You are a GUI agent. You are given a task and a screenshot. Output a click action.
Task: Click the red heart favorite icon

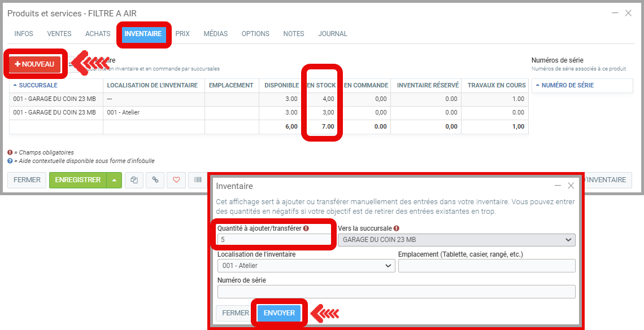[176, 180]
